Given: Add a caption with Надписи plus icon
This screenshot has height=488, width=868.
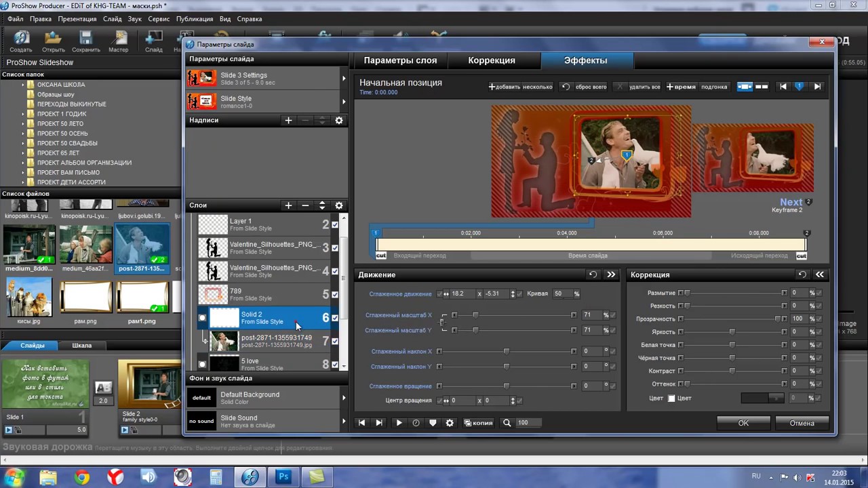Looking at the screenshot, I should (288, 120).
